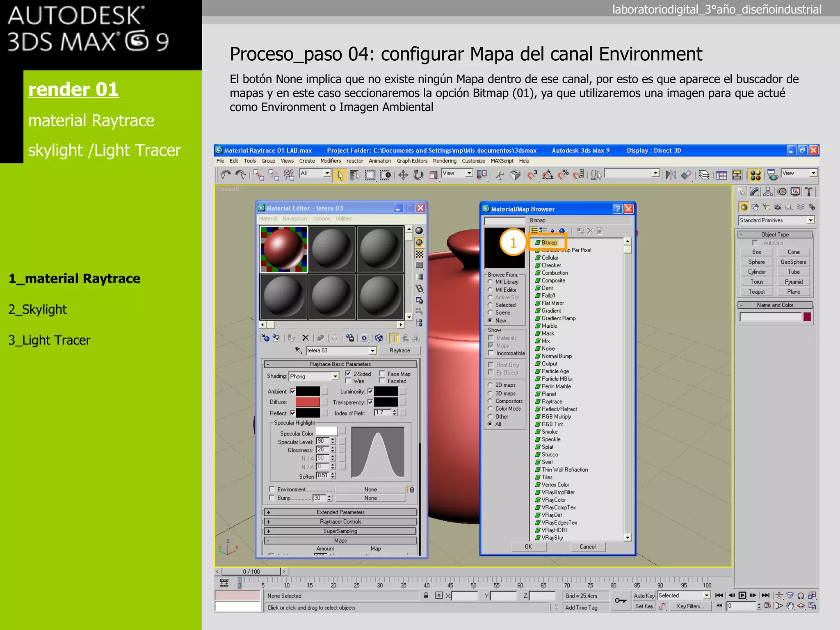Open the Layer Manager icon
840x630 pixels.
704,175
